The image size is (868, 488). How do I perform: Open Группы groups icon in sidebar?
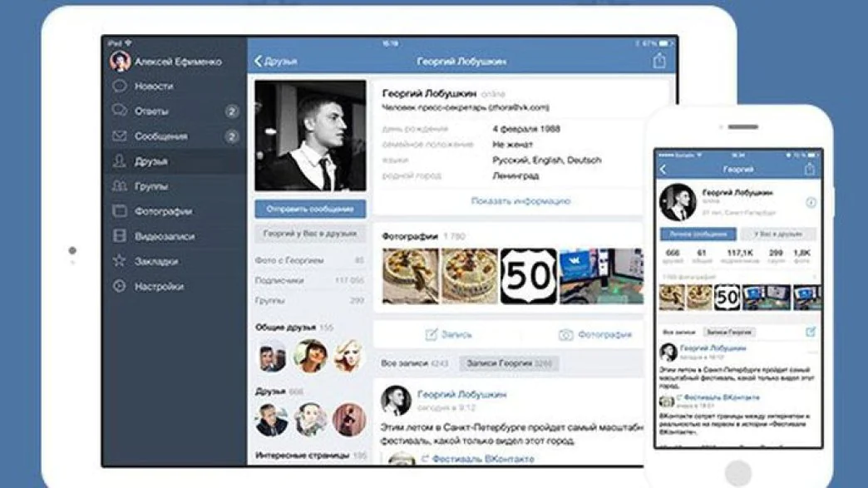(x=120, y=186)
